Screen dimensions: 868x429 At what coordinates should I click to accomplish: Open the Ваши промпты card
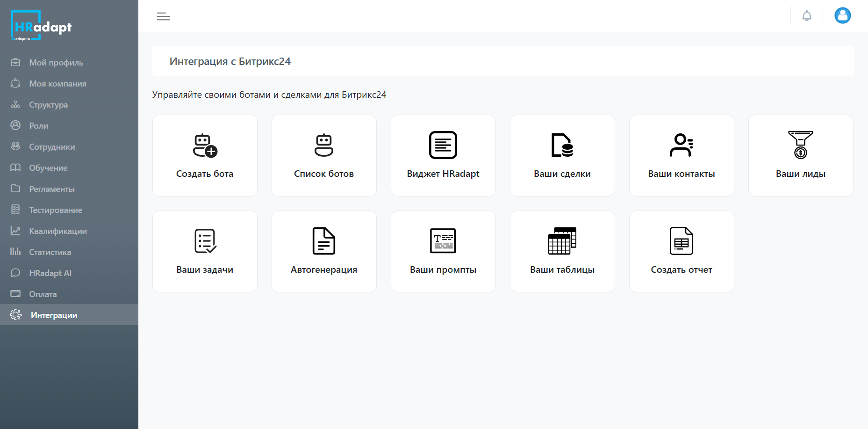(443, 251)
